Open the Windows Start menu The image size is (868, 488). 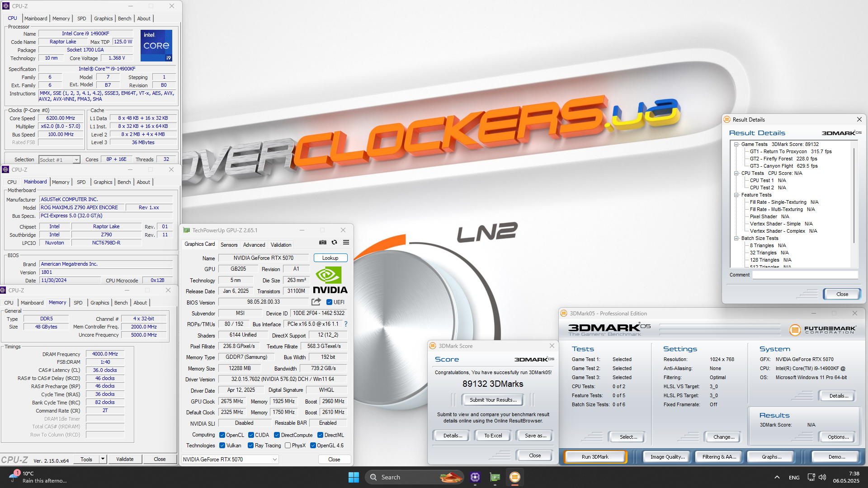(x=354, y=477)
